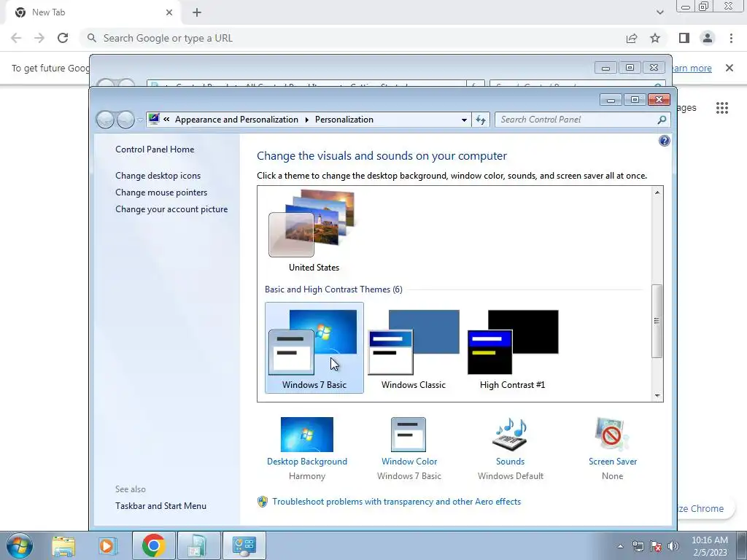Click the theme list scrollbar thumb

657,321
